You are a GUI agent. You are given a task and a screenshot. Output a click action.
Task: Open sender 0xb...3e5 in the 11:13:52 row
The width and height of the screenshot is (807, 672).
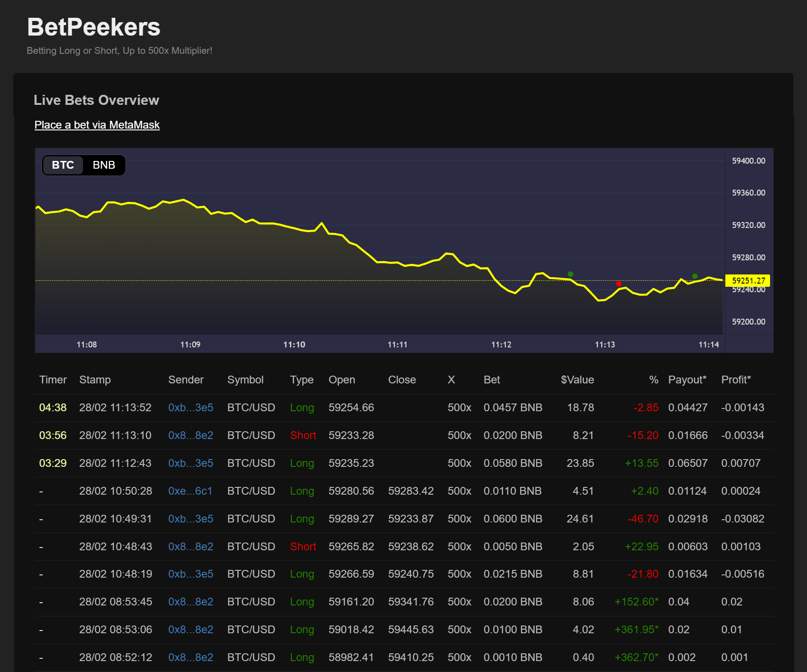pyautogui.click(x=191, y=408)
